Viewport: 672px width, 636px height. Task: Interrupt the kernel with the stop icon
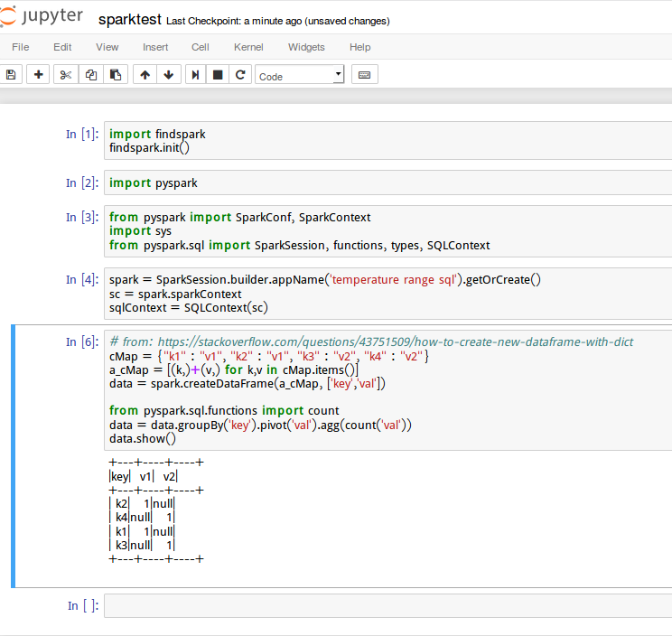(x=218, y=75)
